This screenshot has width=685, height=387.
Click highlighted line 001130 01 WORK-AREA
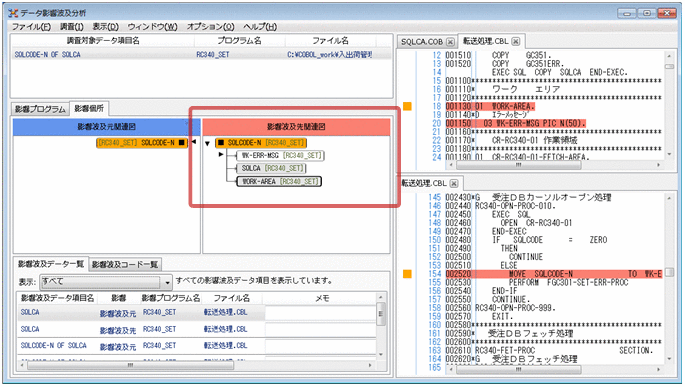(490, 106)
